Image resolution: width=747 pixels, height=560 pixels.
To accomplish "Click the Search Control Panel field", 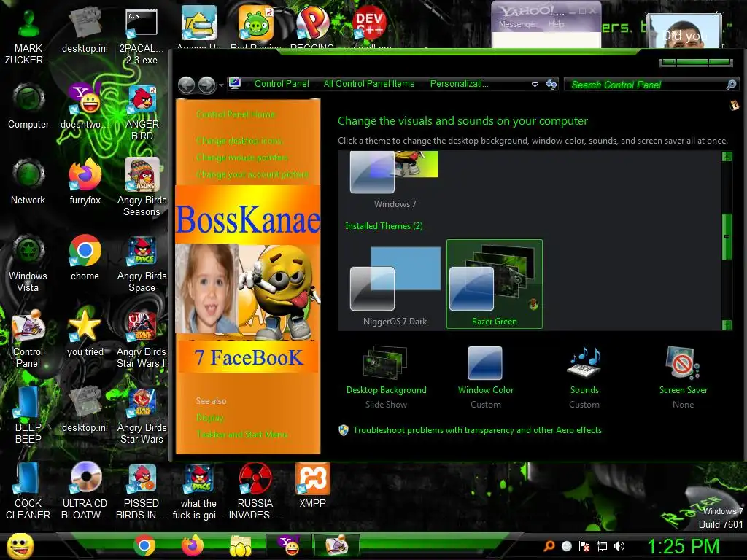I will tap(646, 85).
